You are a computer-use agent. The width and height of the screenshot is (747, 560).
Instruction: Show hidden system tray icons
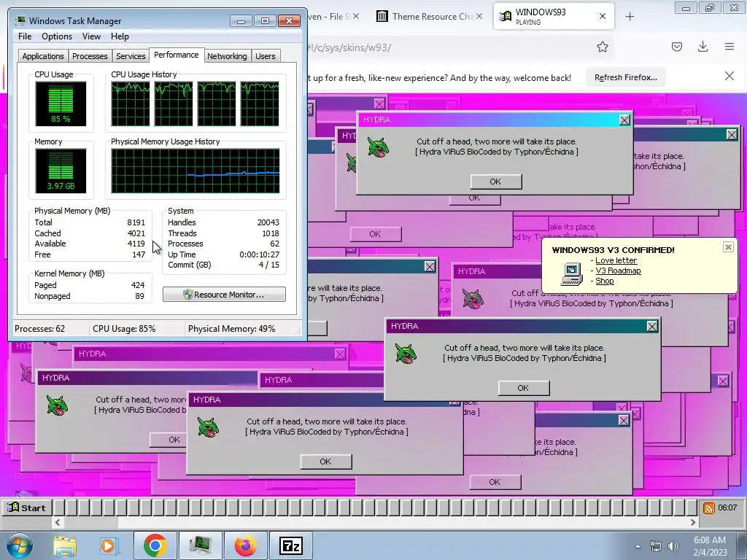pos(638,546)
